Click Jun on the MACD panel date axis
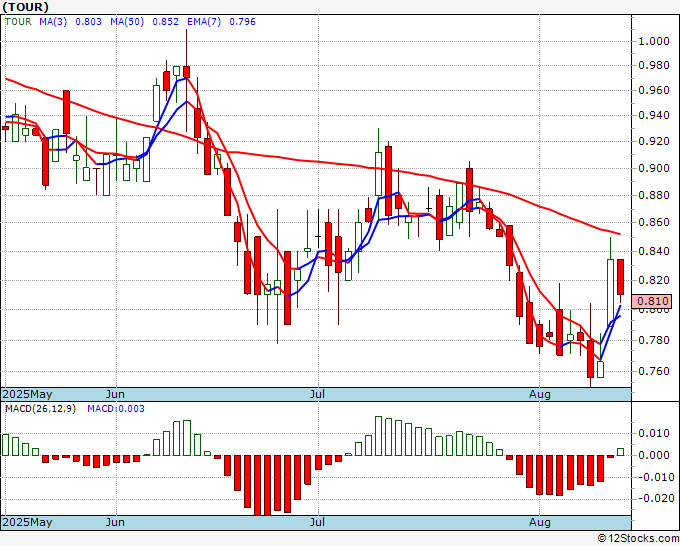This screenshot has width=680, height=546. (x=115, y=522)
